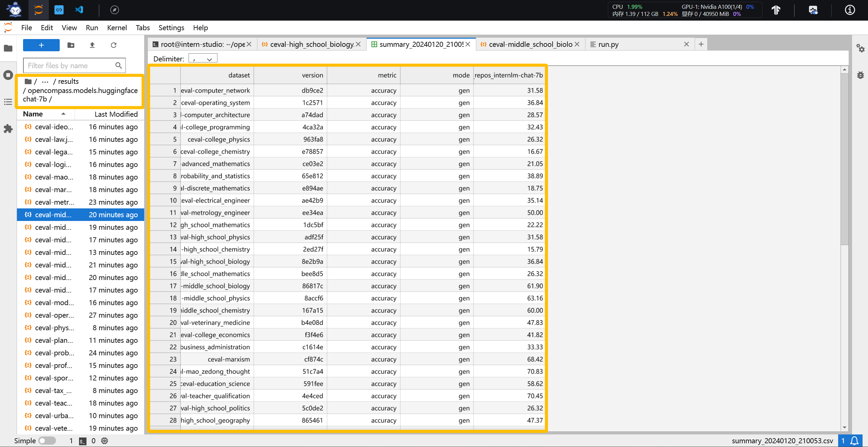Open the debugger bug icon on right sidebar
The image size is (868, 447).
click(860, 75)
